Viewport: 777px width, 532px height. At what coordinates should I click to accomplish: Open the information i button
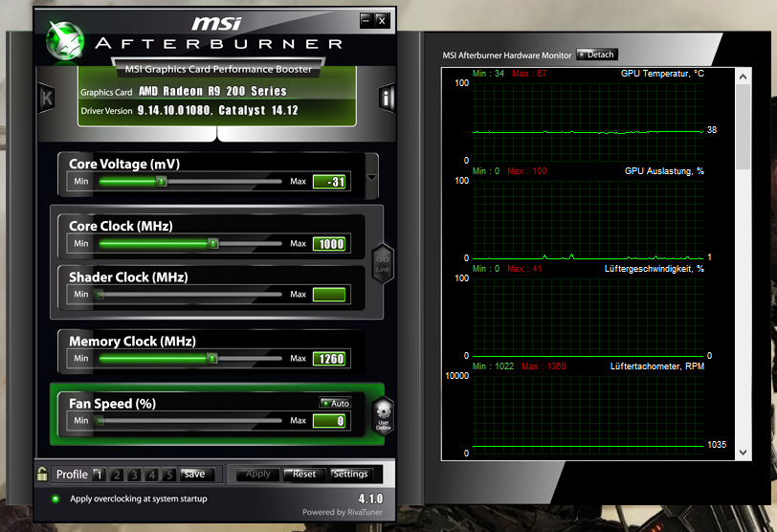[x=387, y=98]
